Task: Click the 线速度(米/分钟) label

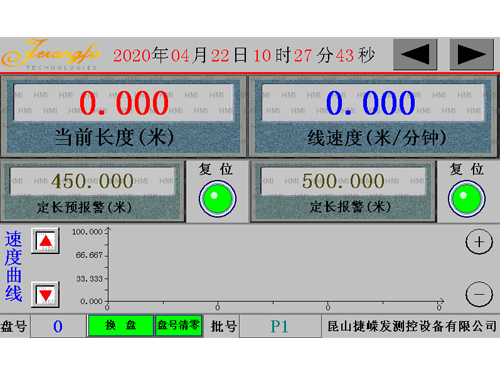Action: 377,137
